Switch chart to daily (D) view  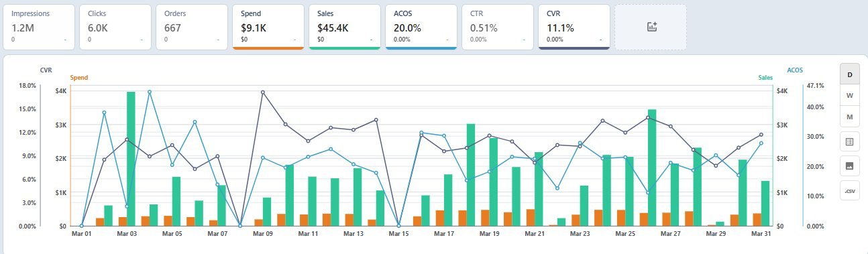pos(849,74)
